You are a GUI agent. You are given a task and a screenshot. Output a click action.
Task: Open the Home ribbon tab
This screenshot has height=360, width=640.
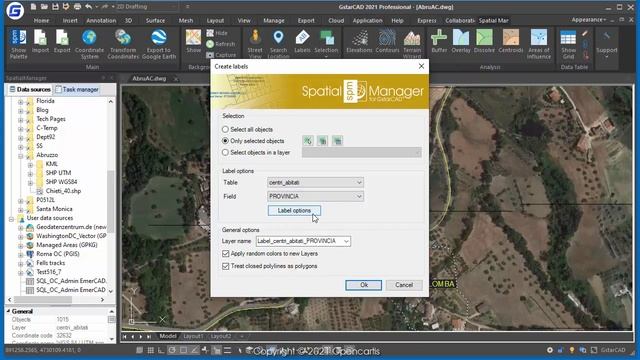coord(41,20)
